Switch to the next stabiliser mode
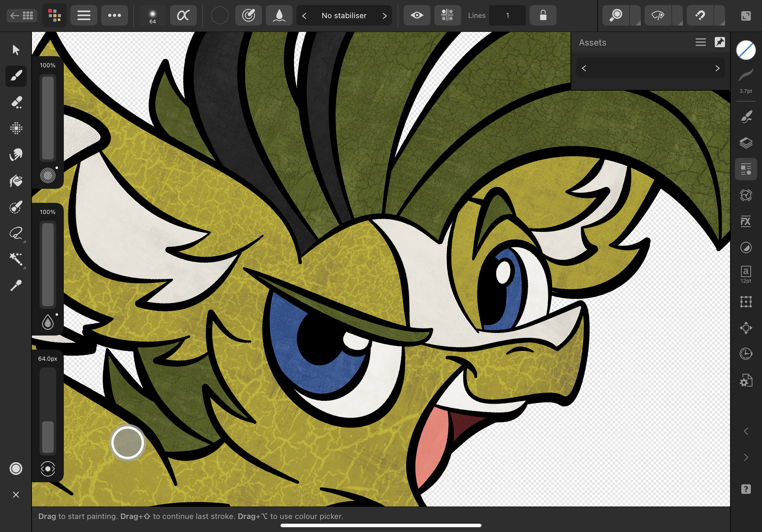Screen dimensions: 762x532 pyautogui.click(x=385, y=16)
